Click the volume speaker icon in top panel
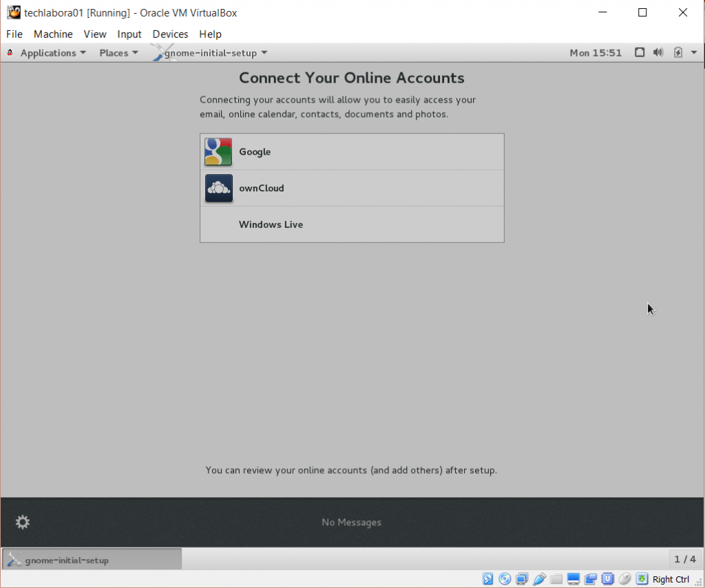The width and height of the screenshot is (705, 588). [x=658, y=52]
